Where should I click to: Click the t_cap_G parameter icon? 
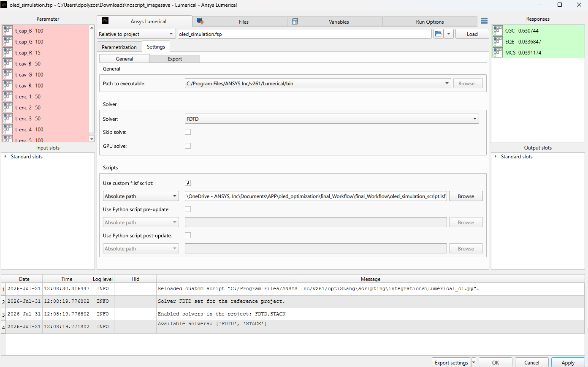pyautogui.click(x=8, y=41)
